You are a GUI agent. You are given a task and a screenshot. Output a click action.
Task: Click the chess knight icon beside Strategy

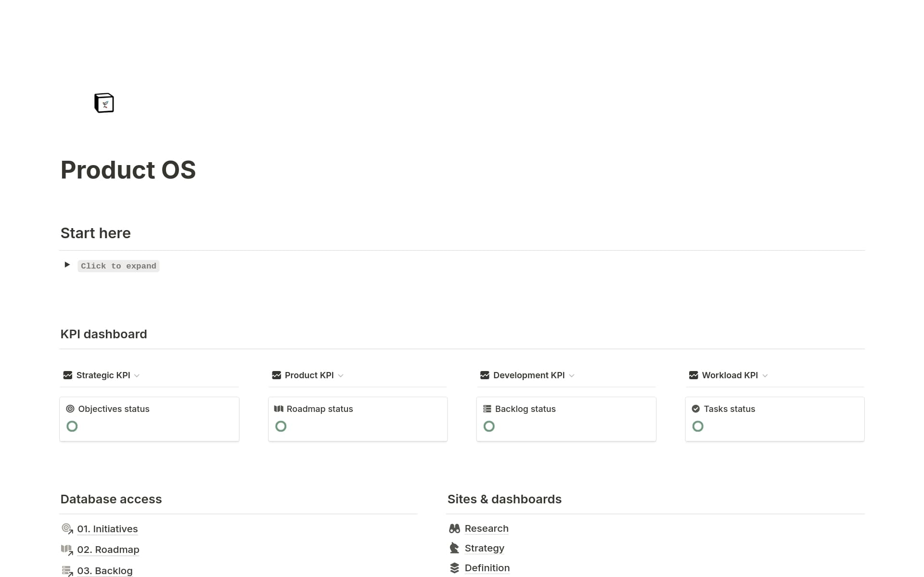454,548
